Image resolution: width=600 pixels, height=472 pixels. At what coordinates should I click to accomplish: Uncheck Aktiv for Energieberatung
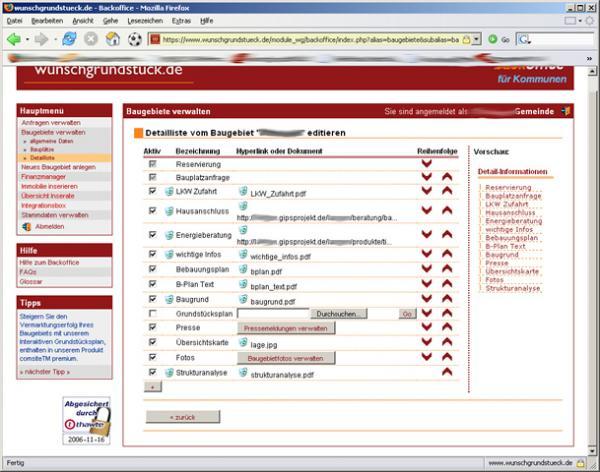tap(152, 234)
